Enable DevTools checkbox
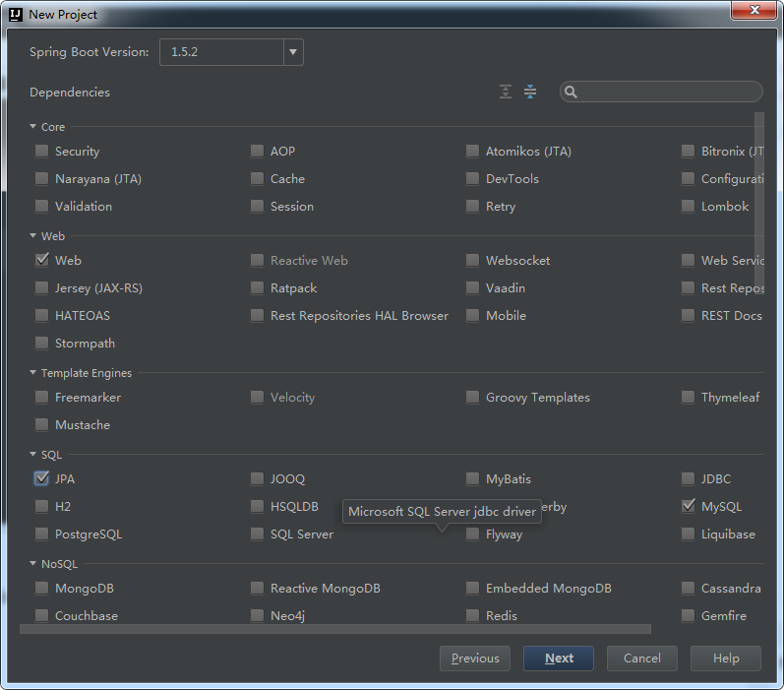Image resolution: width=784 pixels, height=690 pixels. point(472,178)
